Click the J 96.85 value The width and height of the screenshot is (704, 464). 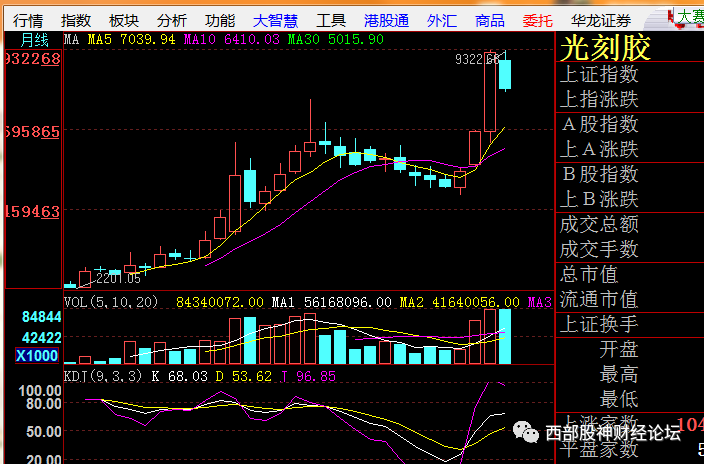308,376
